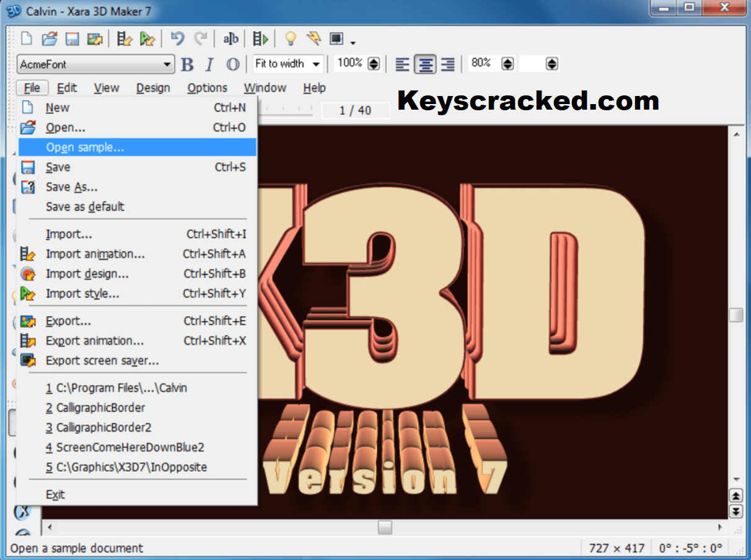Click the stepper of the empty value field
The height and width of the screenshot is (560, 751).
point(552,64)
